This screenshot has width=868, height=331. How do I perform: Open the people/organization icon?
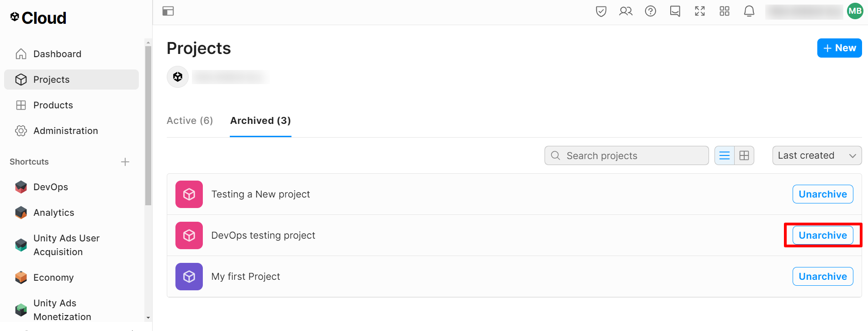point(625,11)
